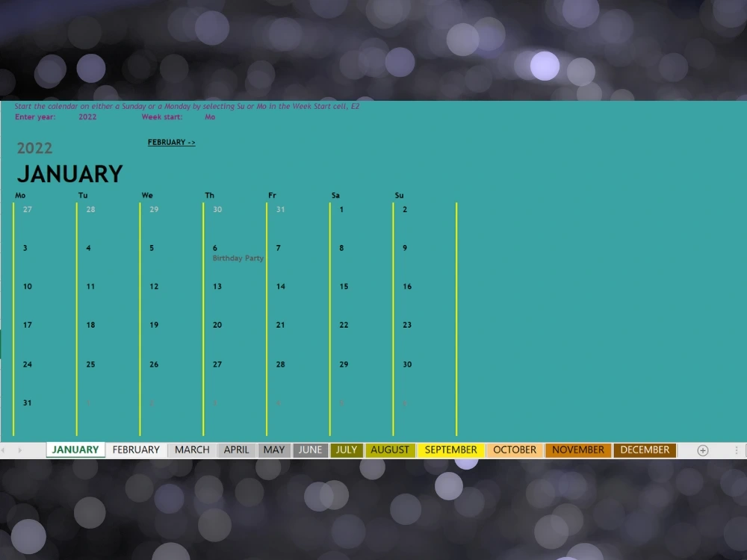Viewport: 747px width, 560px height.
Task: Click the Su weekday header
Action: pyautogui.click(x=399, y=195)
